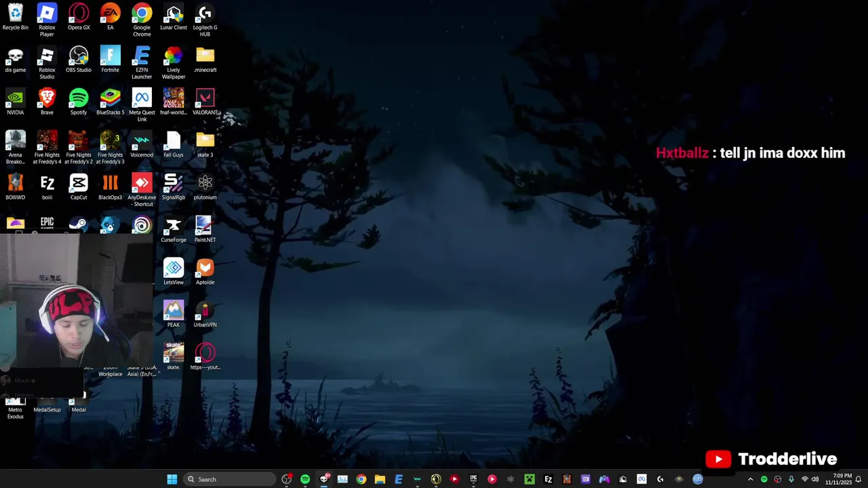Open the volume speaker tray icon

point(815,479)
